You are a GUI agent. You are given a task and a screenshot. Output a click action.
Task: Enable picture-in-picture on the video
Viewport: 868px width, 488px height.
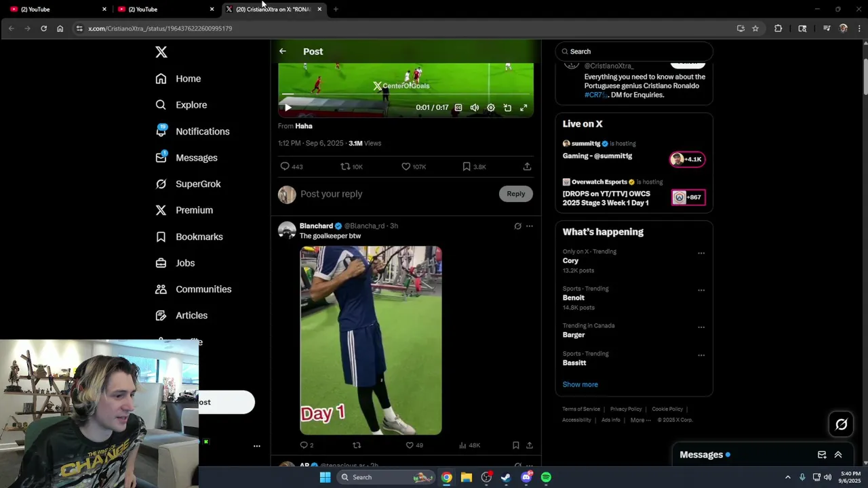pyautogui.click(x=507, y=108)
